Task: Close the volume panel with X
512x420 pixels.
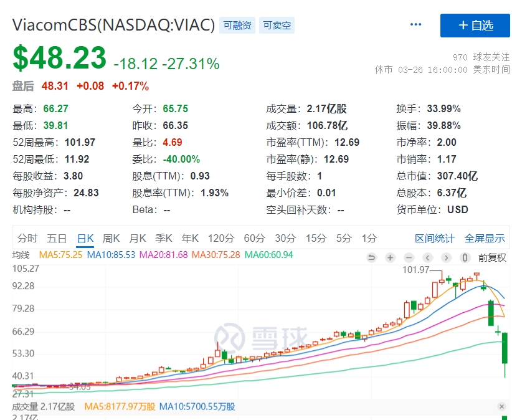Action: click(x=502, y=406)
